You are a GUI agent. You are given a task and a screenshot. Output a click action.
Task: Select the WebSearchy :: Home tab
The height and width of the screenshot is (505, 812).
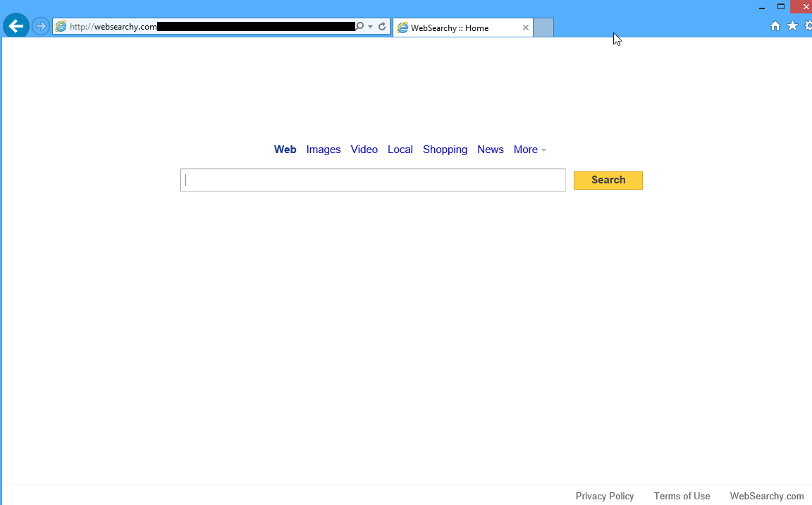[462, 28]
